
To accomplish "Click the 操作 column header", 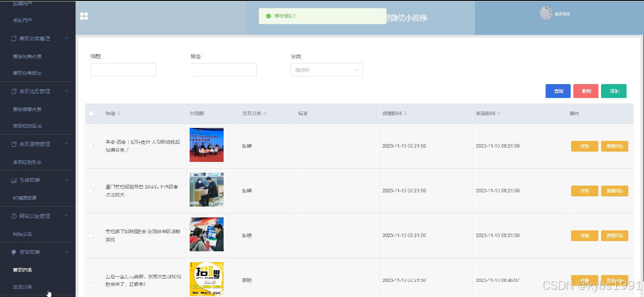I will (x=574, y=114).
